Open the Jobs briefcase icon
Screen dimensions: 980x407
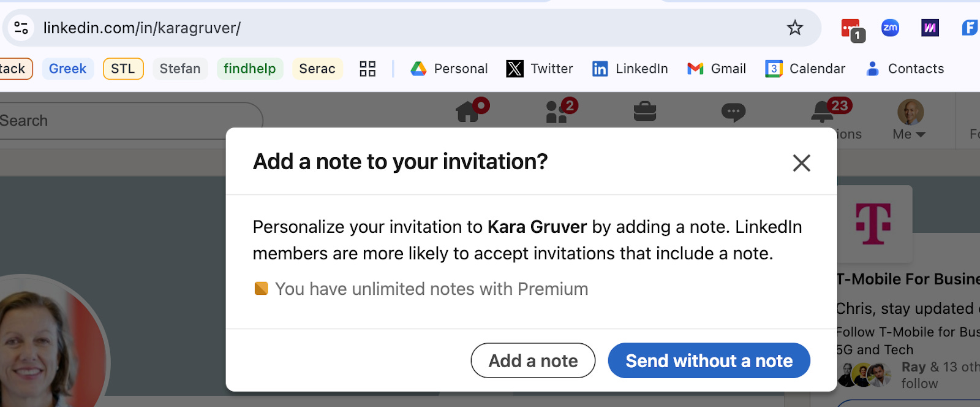point(645,112)
